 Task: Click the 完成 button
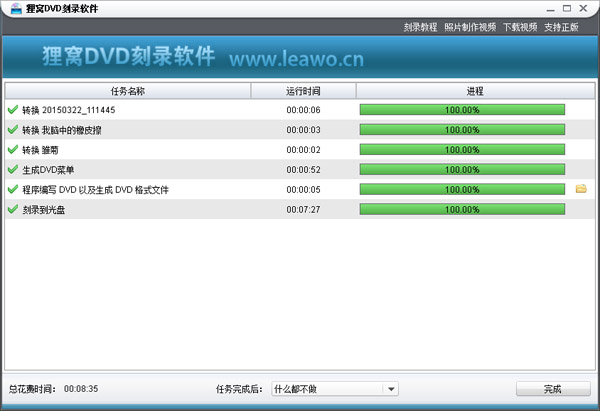pos(553,389)
